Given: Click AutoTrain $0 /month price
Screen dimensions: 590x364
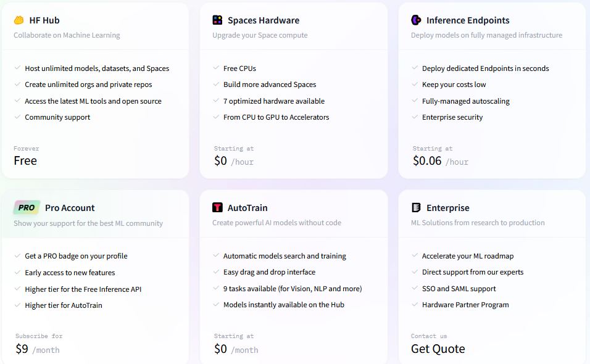Looking at the screenshot, I should tap(236, 349).
